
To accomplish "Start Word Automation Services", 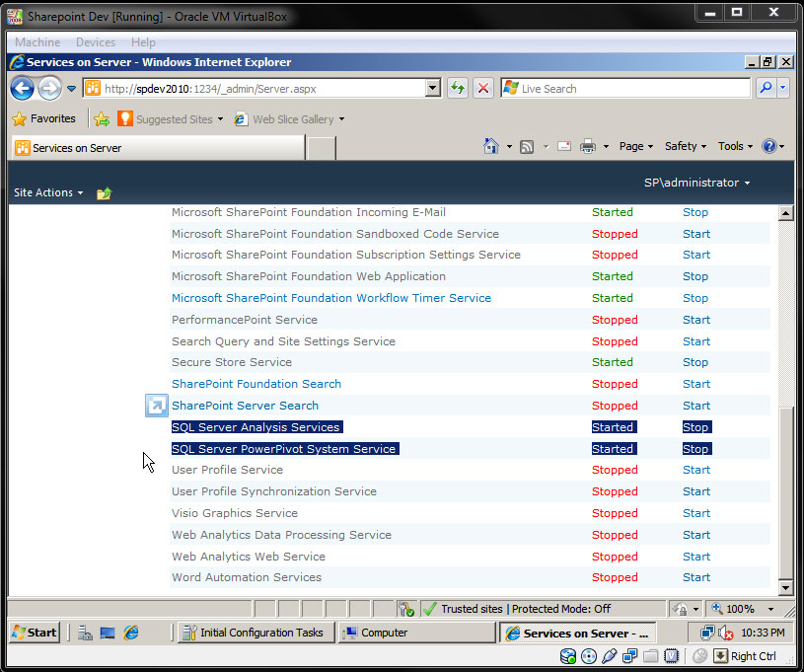I will 696,577.
